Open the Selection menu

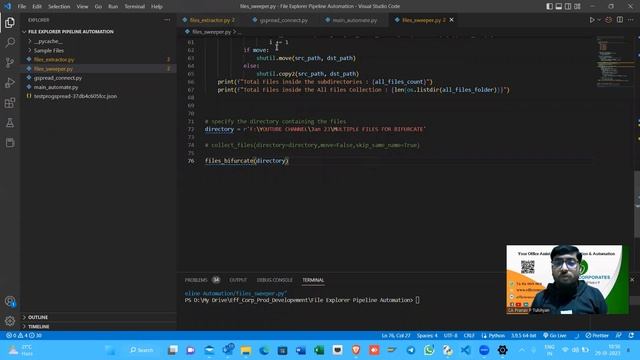coord(59,7)
